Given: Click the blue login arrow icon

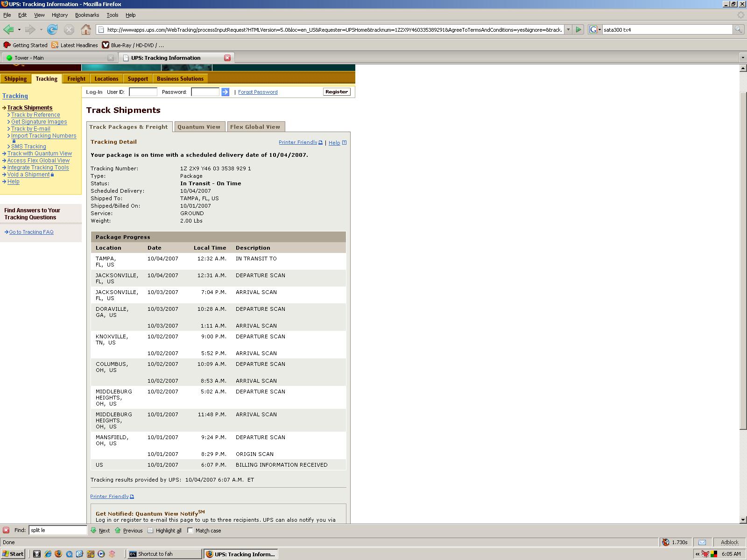Looking at the screenshot, I should click(x=225, y=92).
